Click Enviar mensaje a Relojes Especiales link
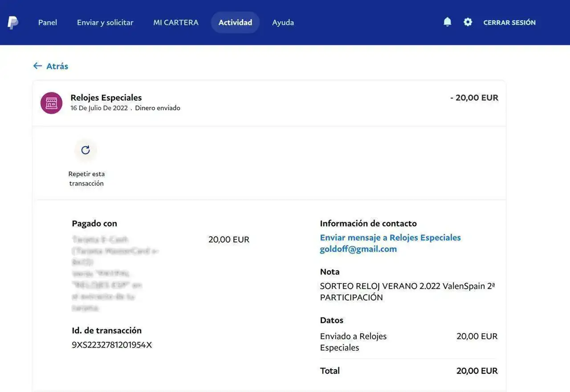 391,238
